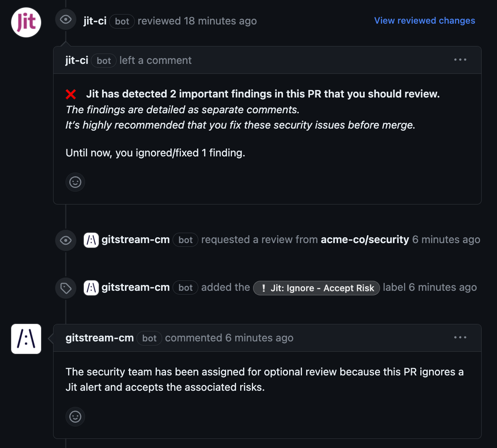497x448 pixels.
Task: Click the eye icon beside jit-ci review
Action: [66, 19]
